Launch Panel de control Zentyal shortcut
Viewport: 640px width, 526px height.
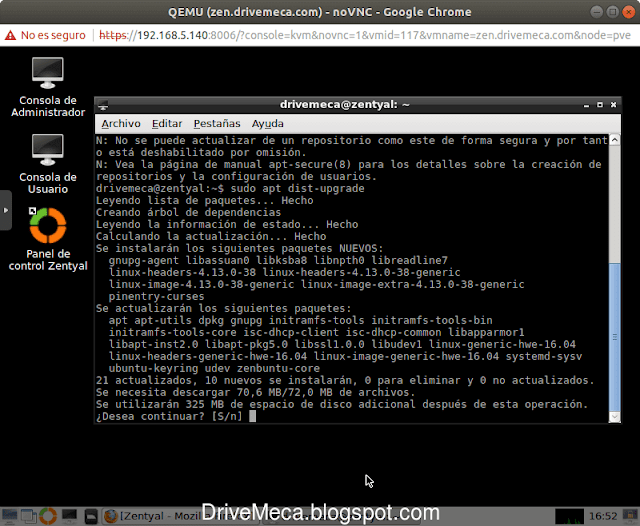tap(48, 239)
